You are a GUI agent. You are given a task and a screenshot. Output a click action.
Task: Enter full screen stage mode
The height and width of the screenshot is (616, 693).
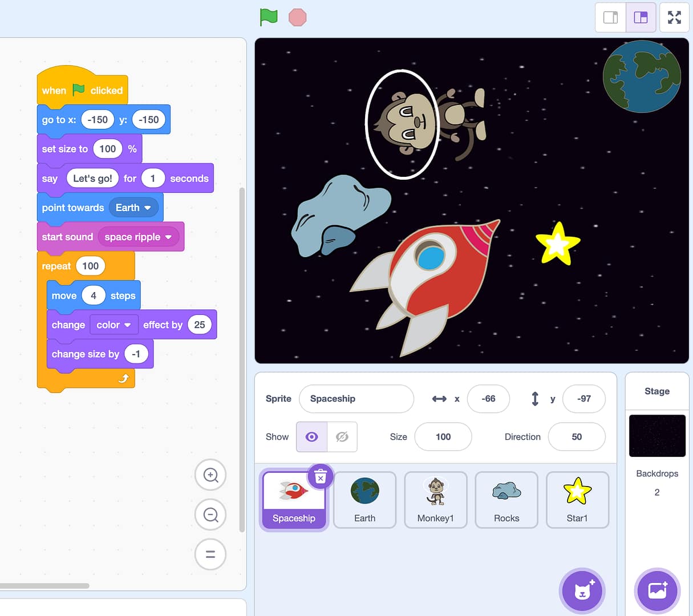coord(674,17)
